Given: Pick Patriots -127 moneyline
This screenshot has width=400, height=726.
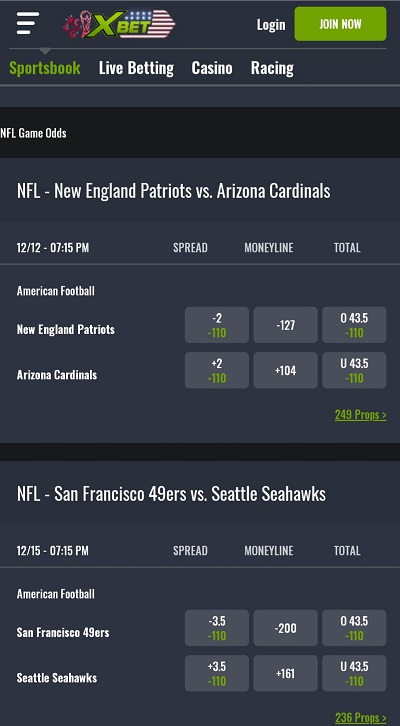Looking at the screenshot, I should point(285,325).
